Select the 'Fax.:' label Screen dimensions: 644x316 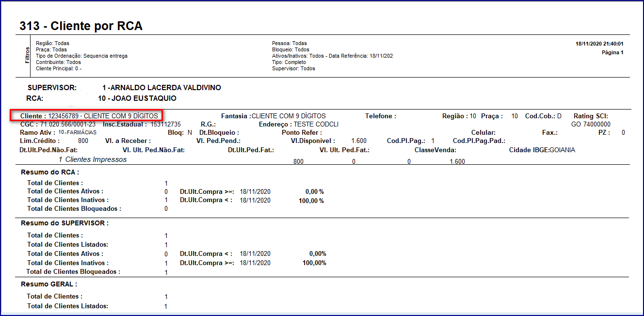(x=550, y=132)
